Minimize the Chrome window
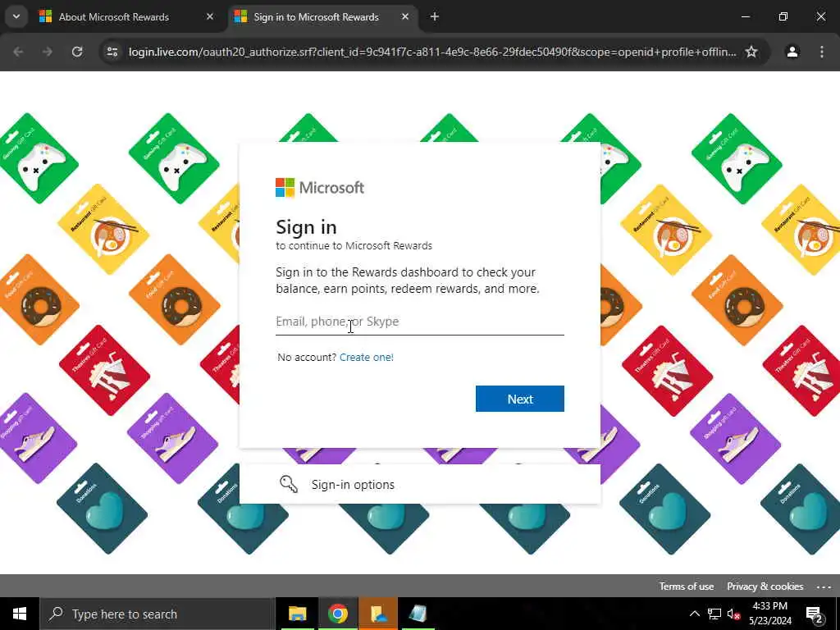840x630 pixels. (x=745, y=17)
